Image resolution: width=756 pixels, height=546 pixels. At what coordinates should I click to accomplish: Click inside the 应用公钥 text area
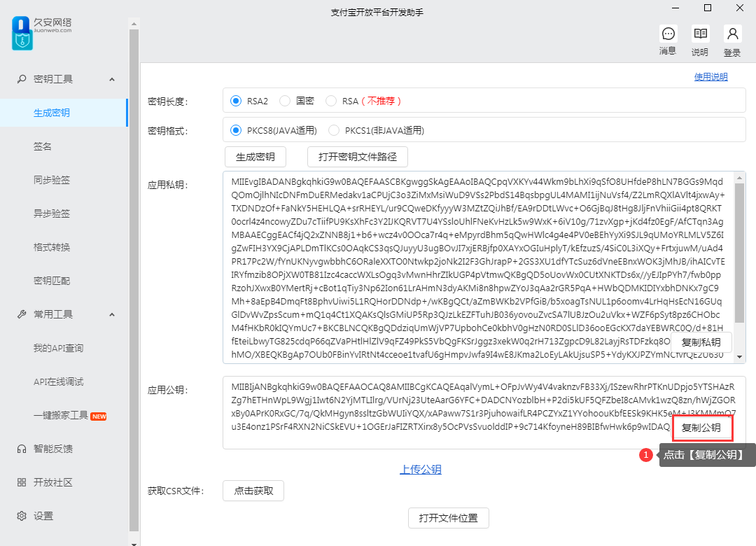tap(484, 413)
